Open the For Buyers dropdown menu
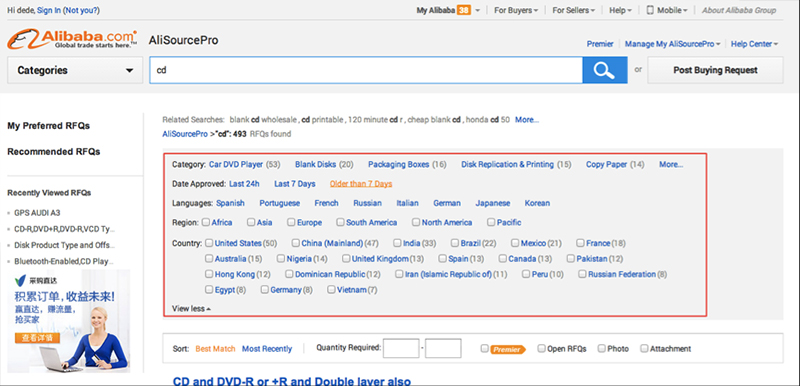This screenshot has width=800, height=386. pos(516,10)
